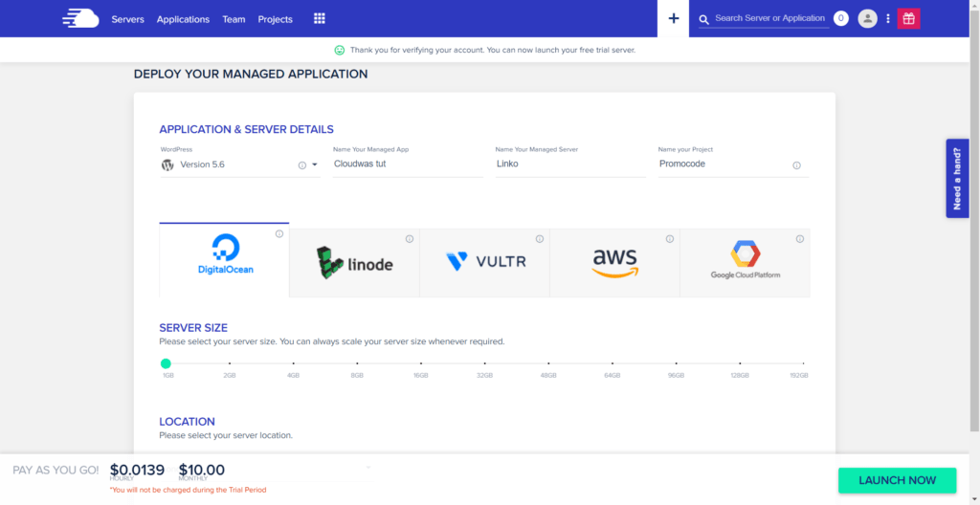Click the info icon beside the Promocode field

(796, 165)
